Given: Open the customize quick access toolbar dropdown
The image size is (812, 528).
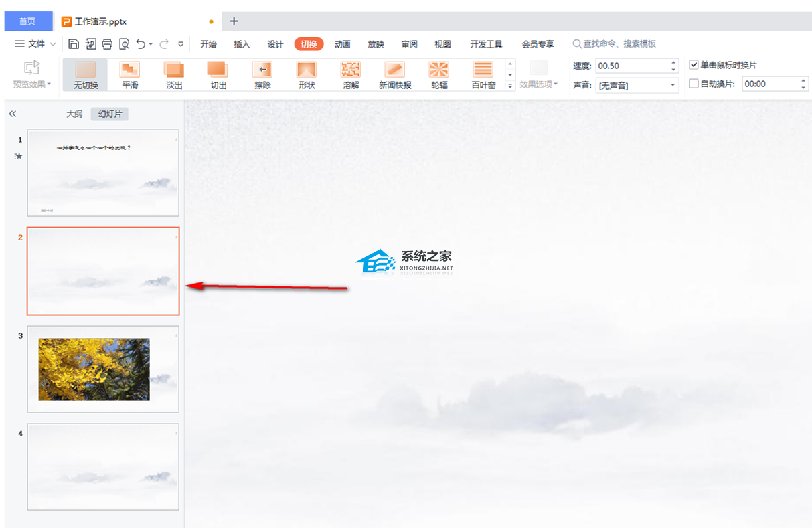Looking at the screenshot, I should pos(181,44).
